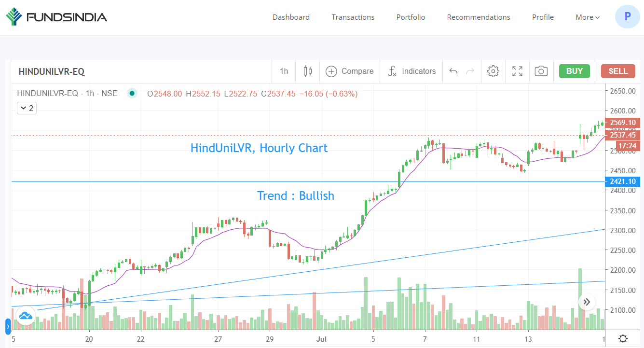Click the 27 date axis label
The image size is (644, 348).
coord(218,339)
